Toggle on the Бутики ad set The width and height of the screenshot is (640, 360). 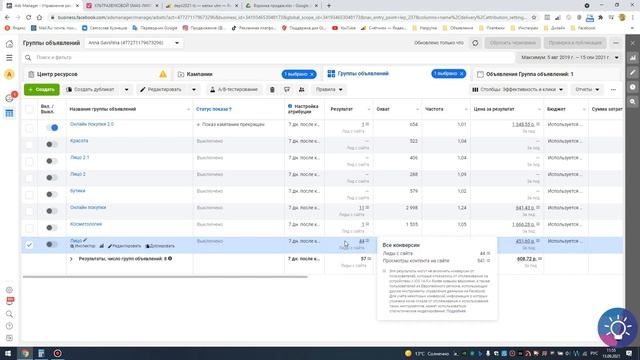[x=52, y=194]
